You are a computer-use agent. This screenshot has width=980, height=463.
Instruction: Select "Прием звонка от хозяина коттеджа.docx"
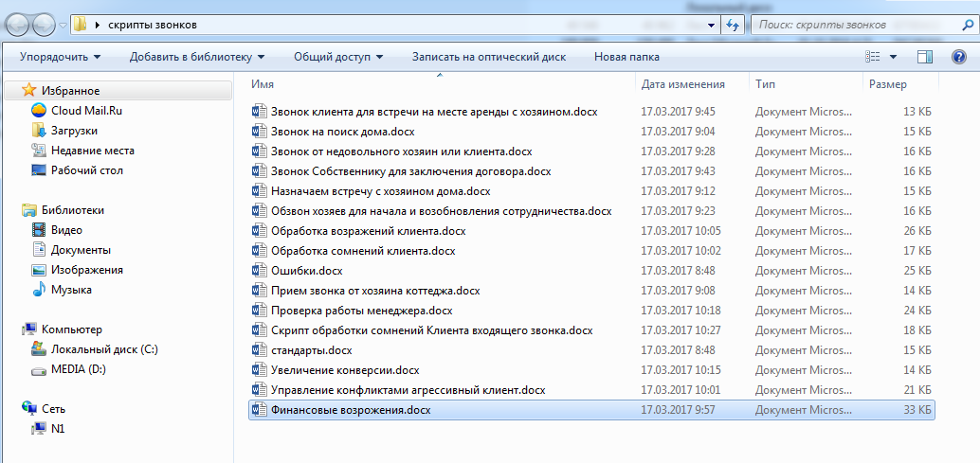(375, 291)
